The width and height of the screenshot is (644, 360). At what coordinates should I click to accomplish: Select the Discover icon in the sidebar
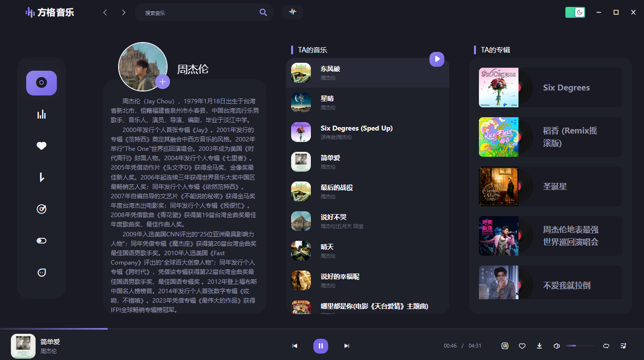pos(41,83)
